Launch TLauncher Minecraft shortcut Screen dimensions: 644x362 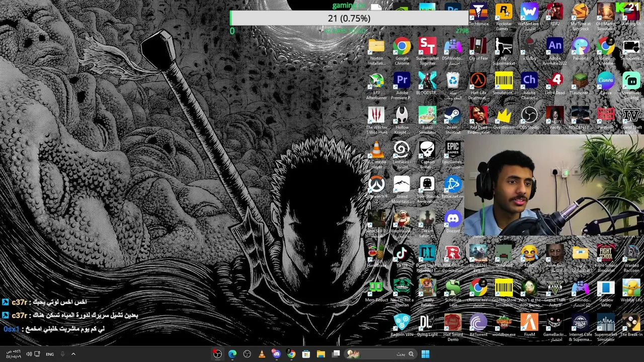click(580, 84)
